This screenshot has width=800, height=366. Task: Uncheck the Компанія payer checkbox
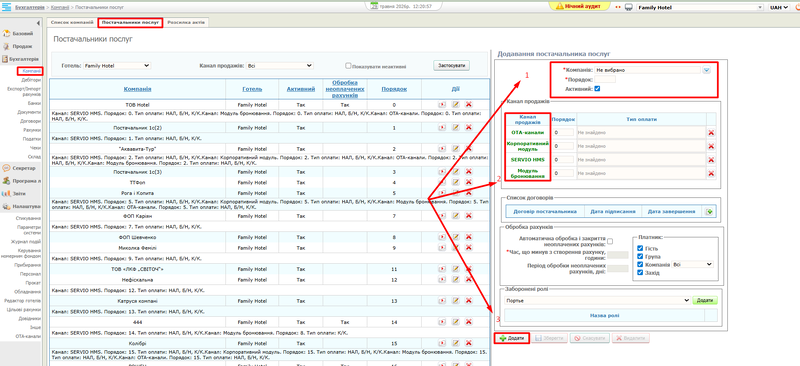coord(640,264)
